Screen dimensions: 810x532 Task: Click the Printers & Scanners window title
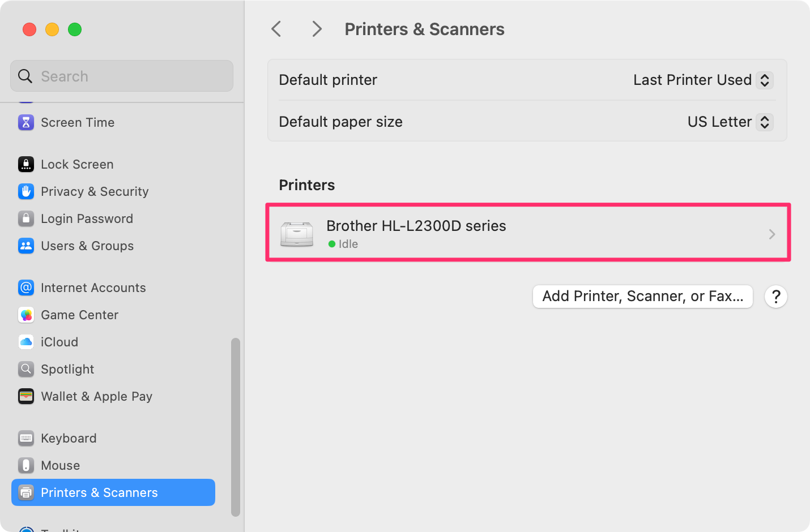pyautogui.click(x=424, y=29)
